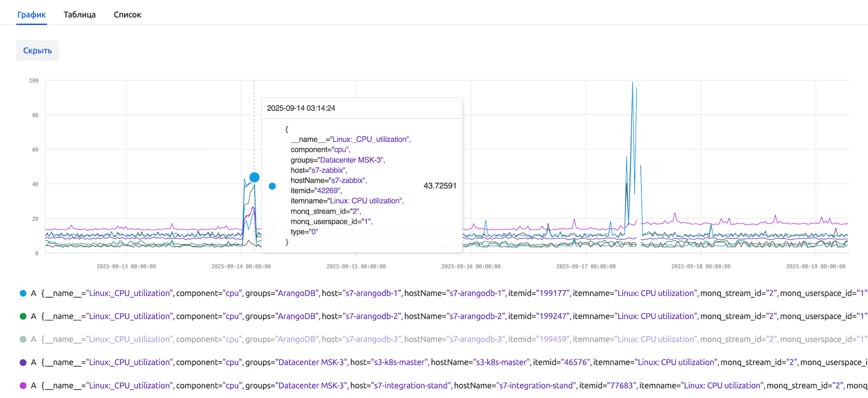Click green swatch for s7-arangodb-2 series
Screen dimensions: 868x398
pyautogui.click(x=23, y=316)
